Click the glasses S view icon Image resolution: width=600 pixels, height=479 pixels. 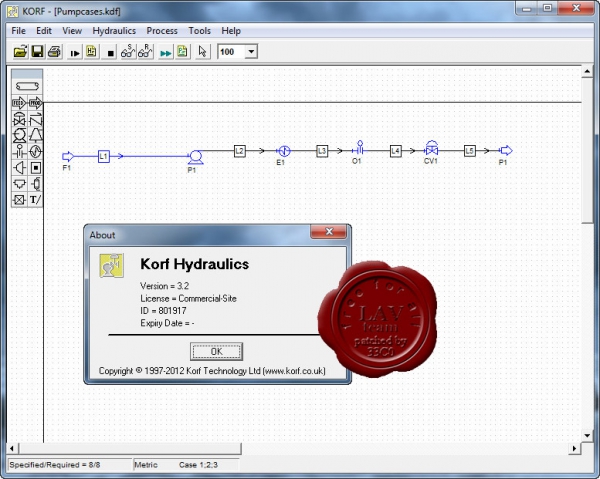click(x=128, y=52)
